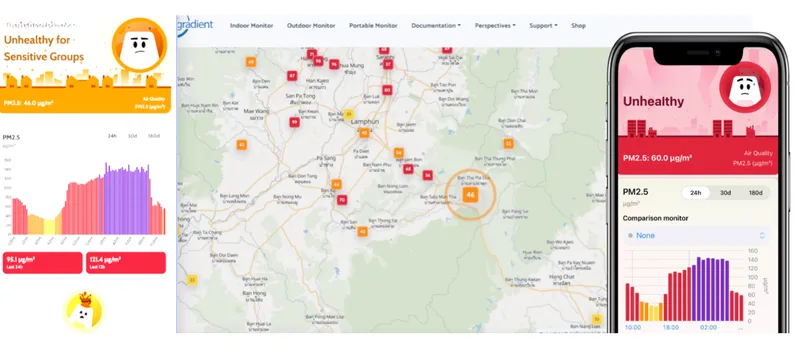
Task: Click the yellow marker above Lamphun
Action: coord(349,114)
